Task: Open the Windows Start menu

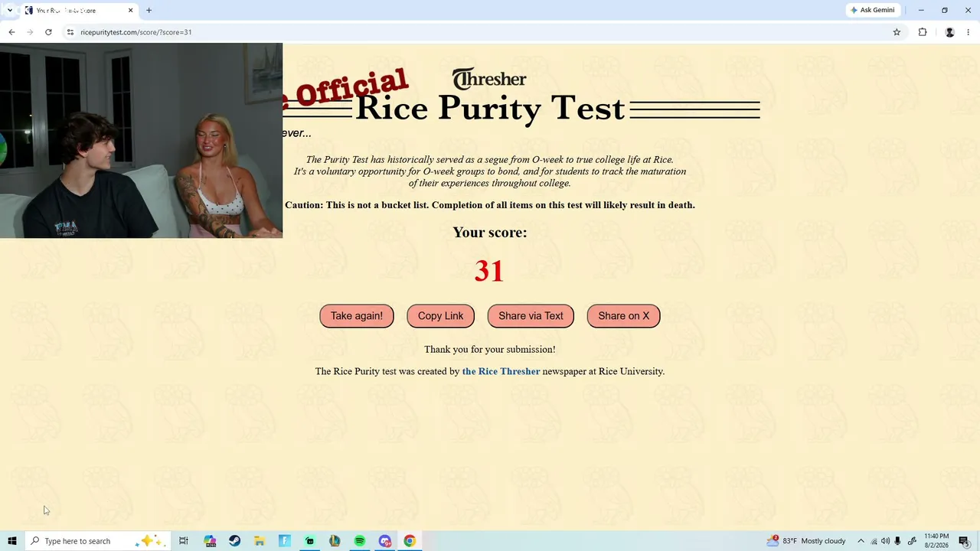Action: (x=11, y=541)
